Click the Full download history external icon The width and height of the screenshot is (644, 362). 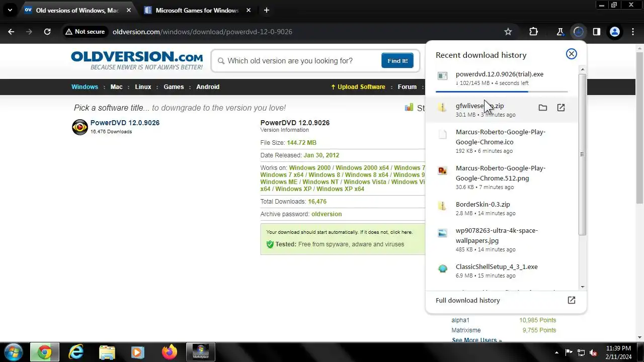pyautogui.click(x=572, y=300)
